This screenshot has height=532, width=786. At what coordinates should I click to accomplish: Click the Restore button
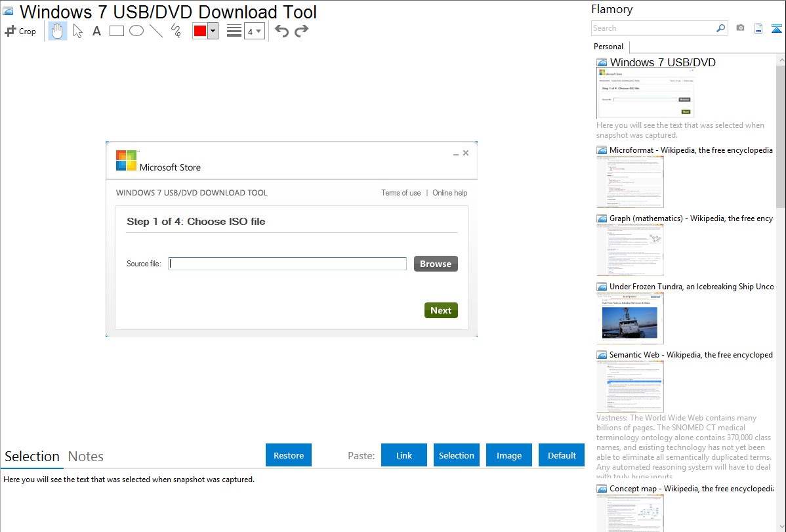[x=289, y=455]
